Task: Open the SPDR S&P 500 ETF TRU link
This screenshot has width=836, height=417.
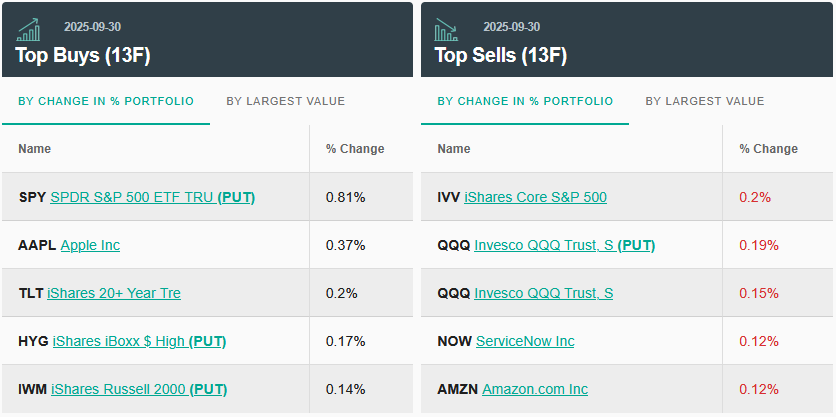Action: [132, 197]
